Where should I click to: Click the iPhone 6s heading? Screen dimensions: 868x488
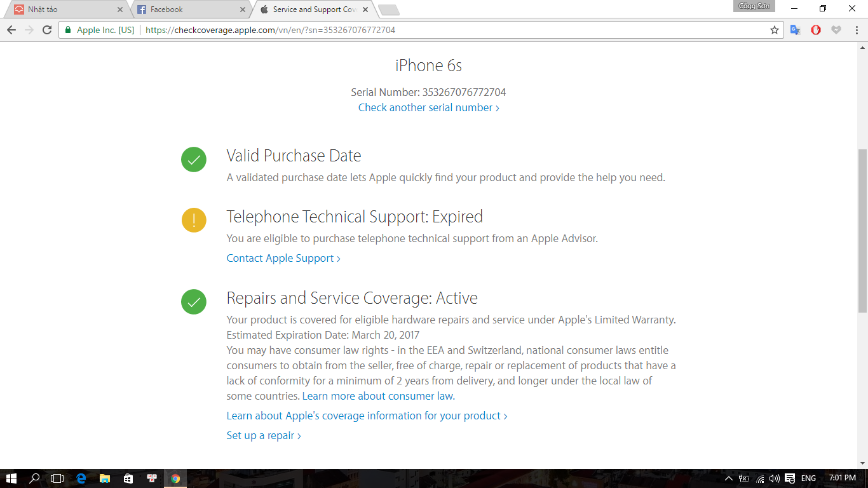tap(428, 65)
